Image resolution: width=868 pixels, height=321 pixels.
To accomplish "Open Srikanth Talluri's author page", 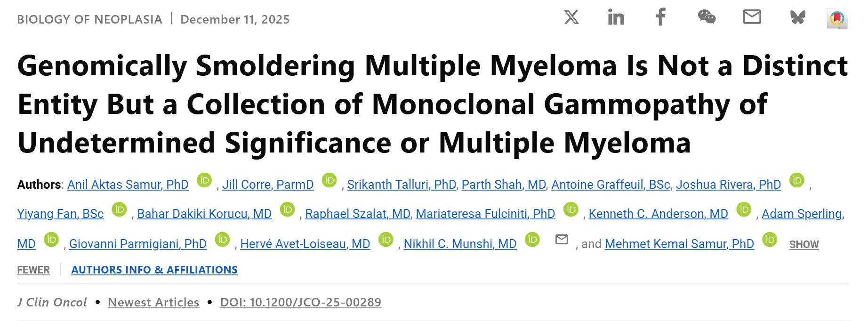I will click(x=402, y=185).
